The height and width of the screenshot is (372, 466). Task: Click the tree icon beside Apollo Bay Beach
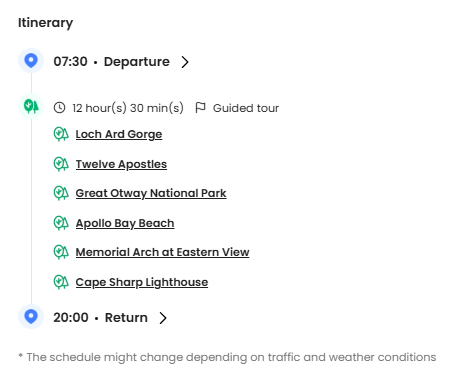61,223
